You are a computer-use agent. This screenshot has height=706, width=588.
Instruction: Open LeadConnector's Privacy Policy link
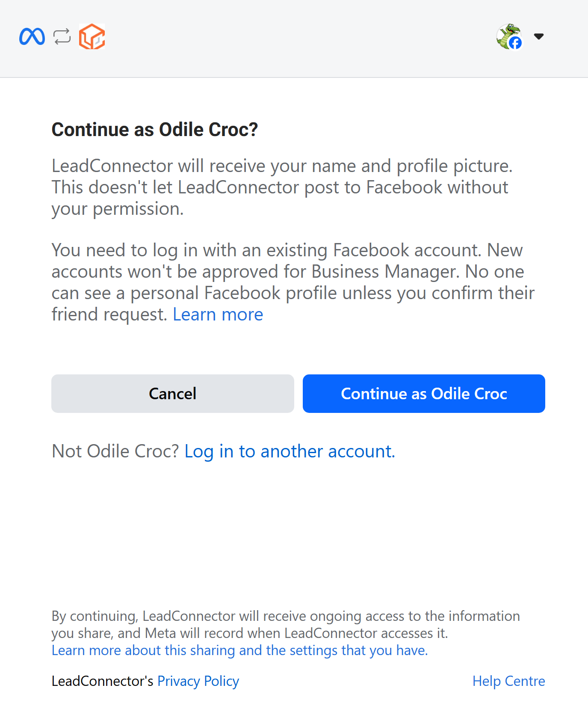[198, 681]
